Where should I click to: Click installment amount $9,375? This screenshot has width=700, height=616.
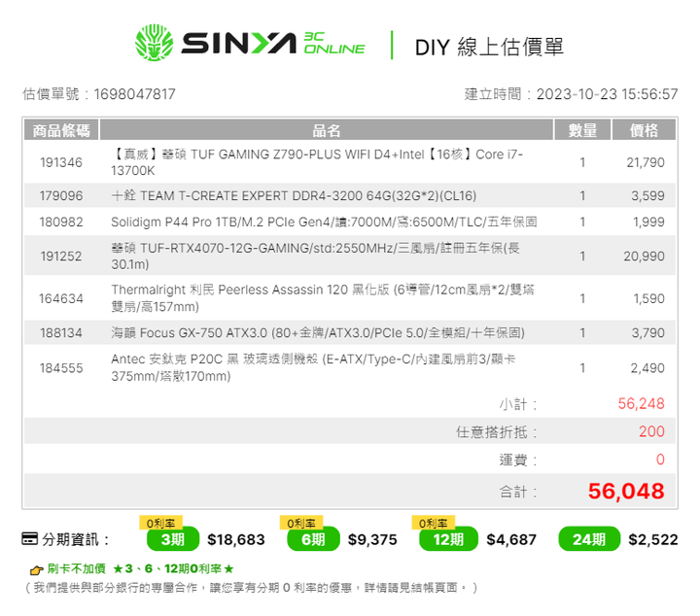point(372,539)
